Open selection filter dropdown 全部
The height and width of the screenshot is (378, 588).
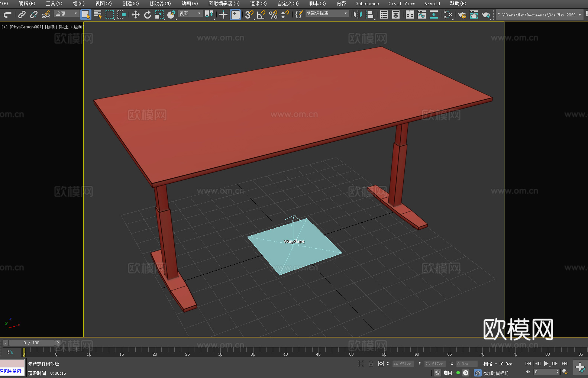pyautogui.click(x=67, y=13)
